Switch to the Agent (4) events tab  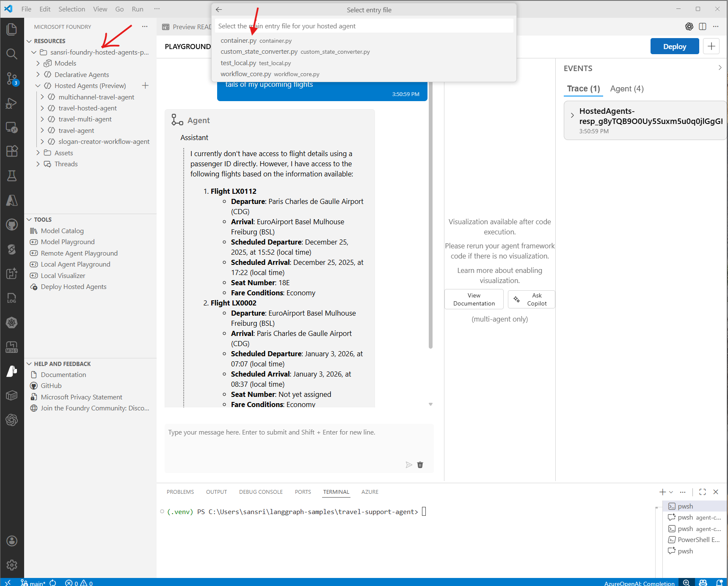point(626,88)
